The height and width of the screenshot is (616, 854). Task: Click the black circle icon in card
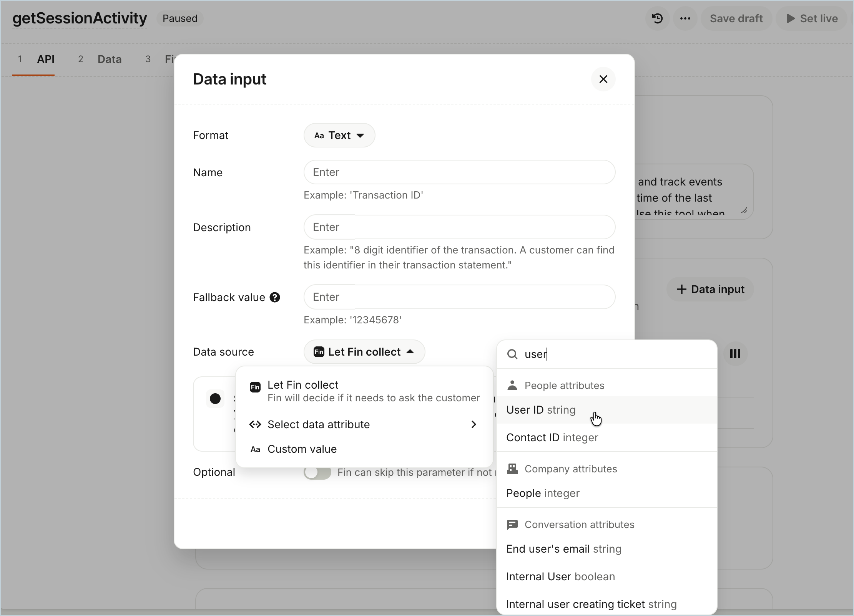(215, 399)
